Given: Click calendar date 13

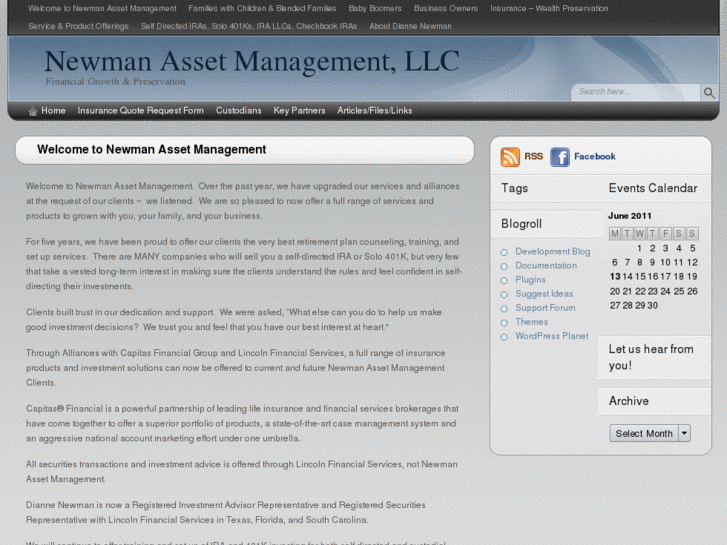Looking at the screenshot, I should 615,276.
